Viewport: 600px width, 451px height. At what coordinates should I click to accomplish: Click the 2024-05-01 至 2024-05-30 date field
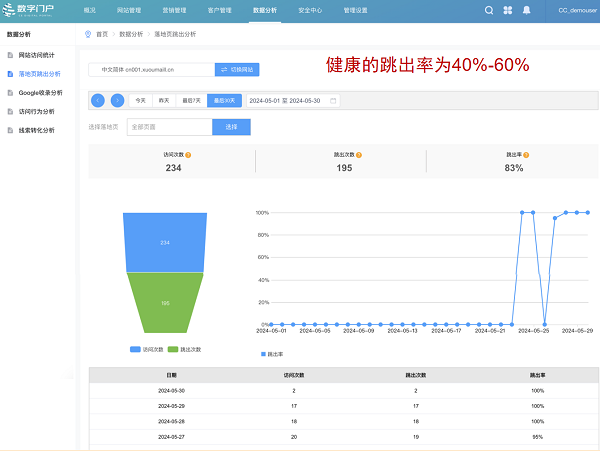[x=286, y=100]
